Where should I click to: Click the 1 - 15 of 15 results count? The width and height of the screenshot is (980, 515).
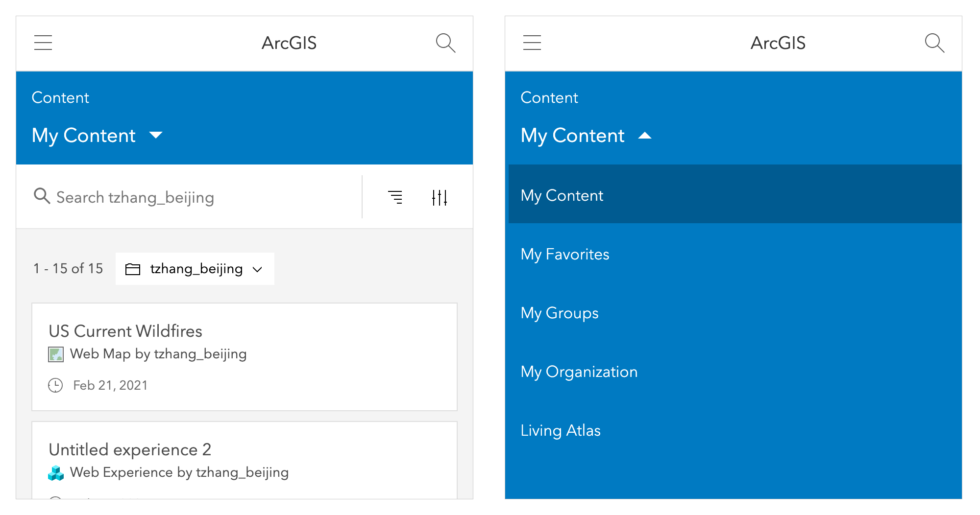tap(68, 268)
